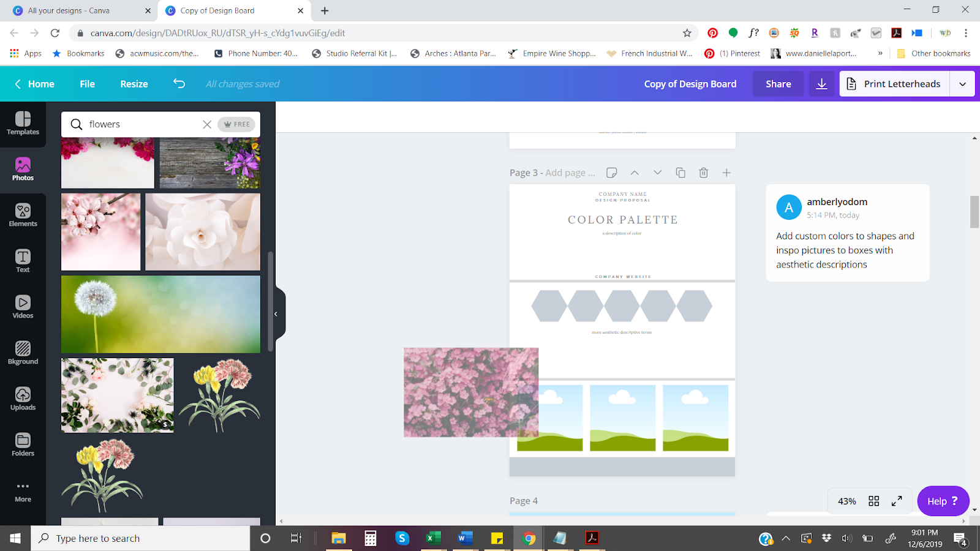Select the dandelion photo thumbnail

tap(160, 314)
